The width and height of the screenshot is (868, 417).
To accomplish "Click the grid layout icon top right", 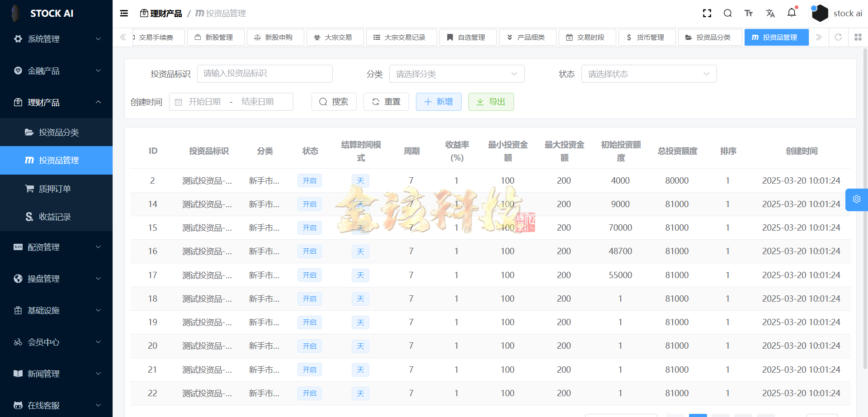I will click(x=858, y=37).
